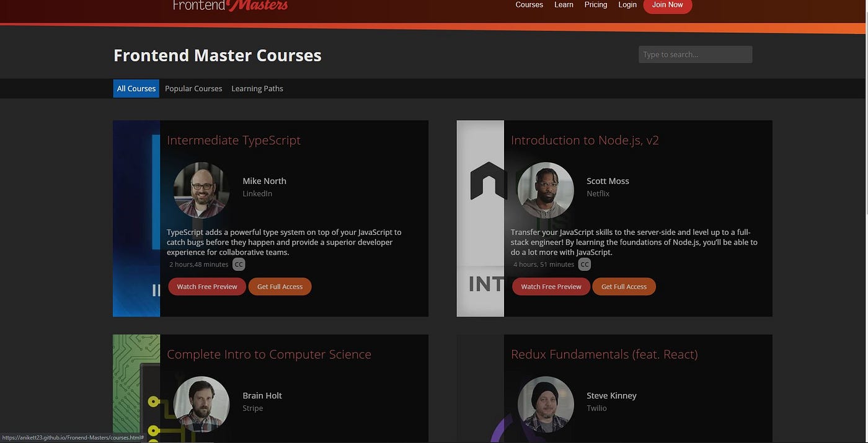Image resolution: width=868 pixels, height=443 pixels.
Task: Click the search input field
Action: (695, 54)
